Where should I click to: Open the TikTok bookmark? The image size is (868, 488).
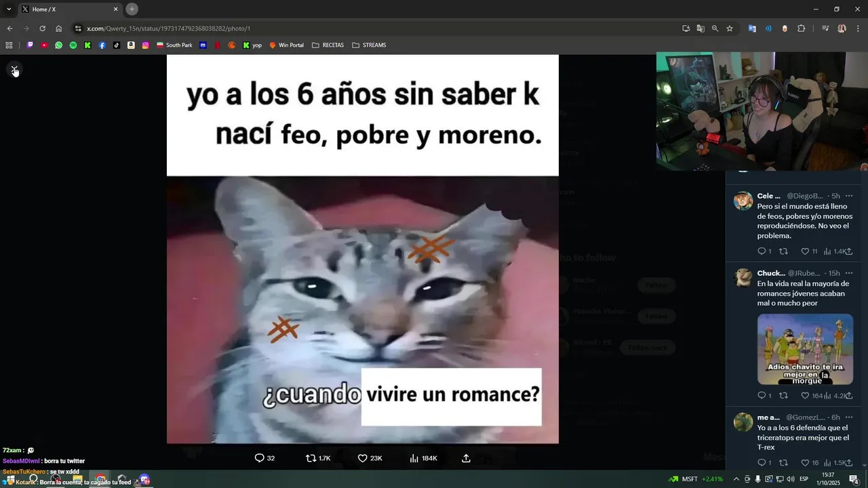[x=117, y=45]
